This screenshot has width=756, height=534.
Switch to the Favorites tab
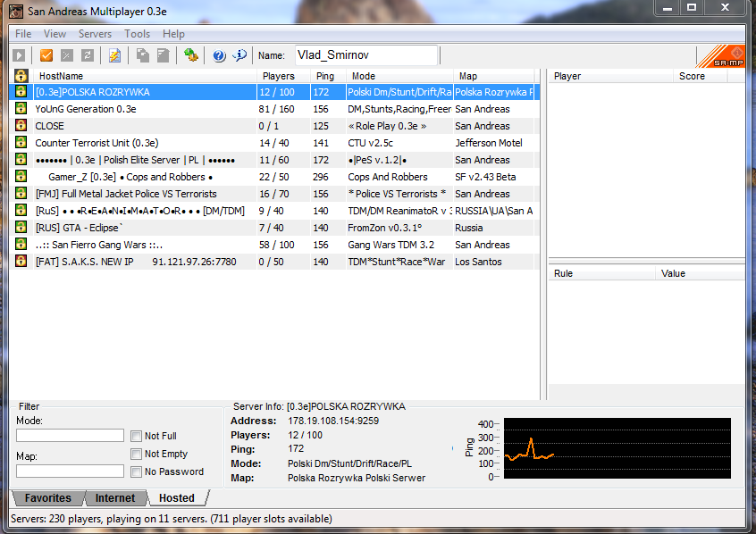pos(47,498)
